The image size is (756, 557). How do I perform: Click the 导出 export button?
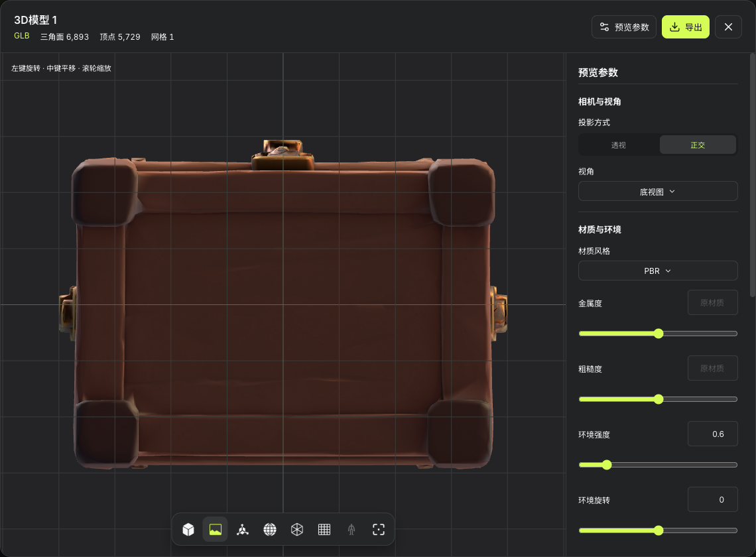pyautogui.click(x=686, y=27)
